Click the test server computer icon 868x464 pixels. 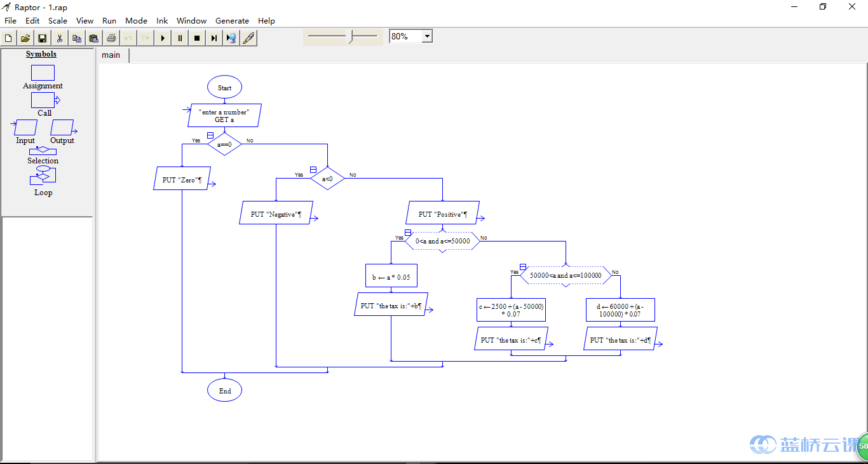(231, 38)
